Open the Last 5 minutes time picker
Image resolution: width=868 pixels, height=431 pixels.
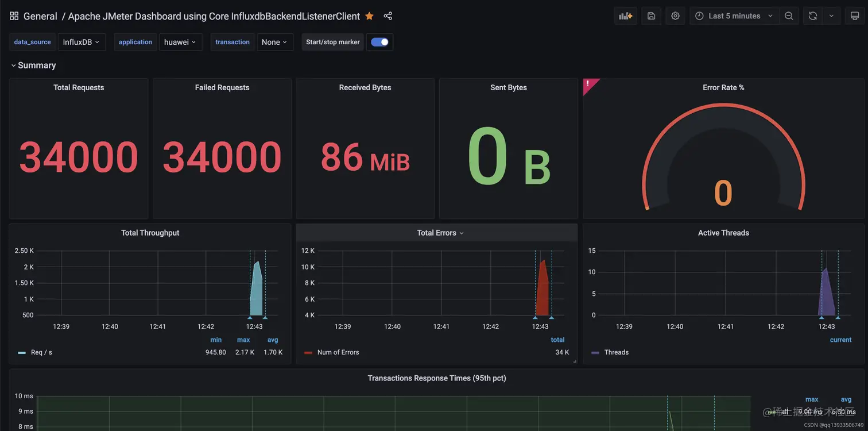(735, 16)
